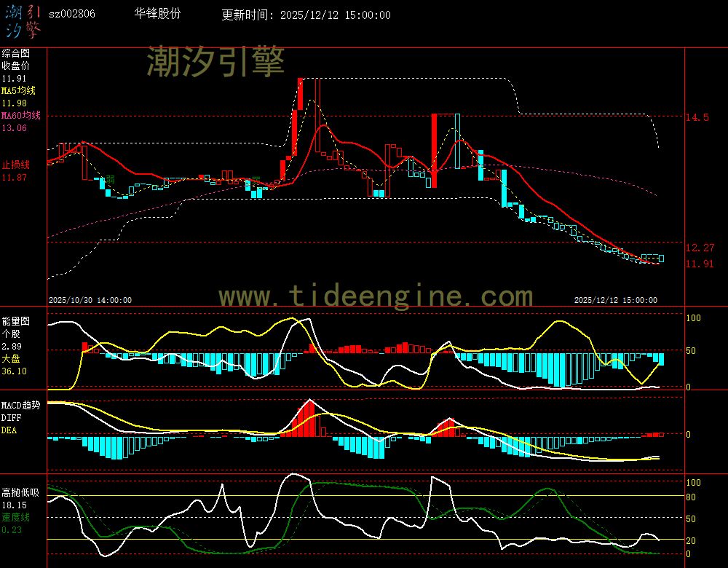728x568 pixels.
Task: Click the 14.5 price axis label
Action: coord(697,117)
